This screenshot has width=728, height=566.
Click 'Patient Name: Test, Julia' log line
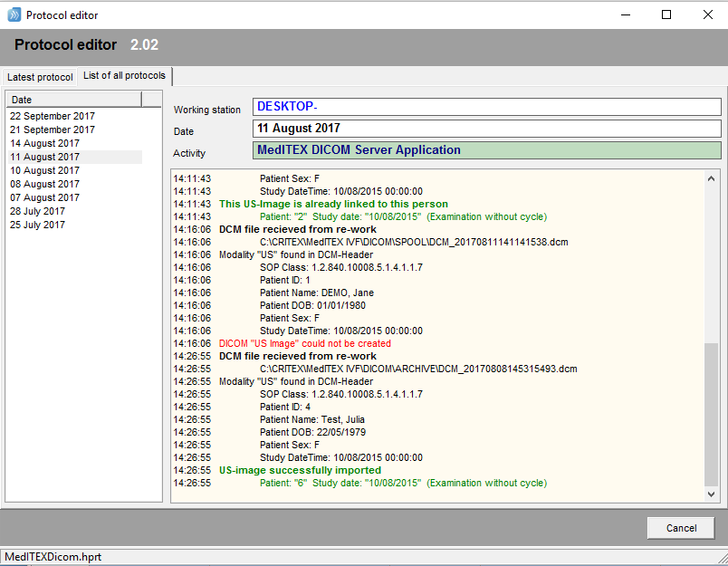[x=312, y=419]
